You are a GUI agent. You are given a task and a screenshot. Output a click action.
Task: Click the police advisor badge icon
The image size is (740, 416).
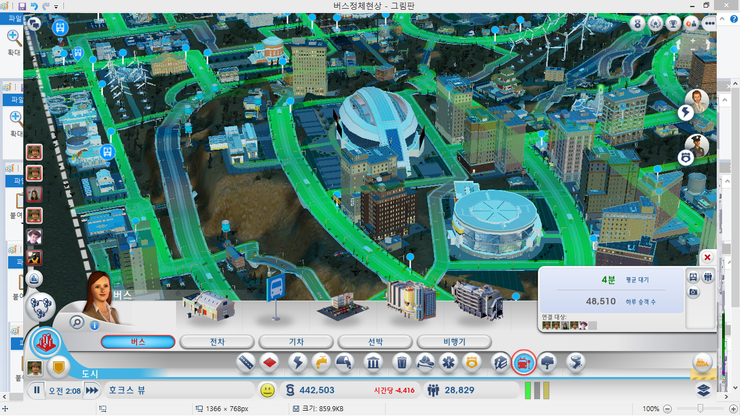(x=686, y=157)
